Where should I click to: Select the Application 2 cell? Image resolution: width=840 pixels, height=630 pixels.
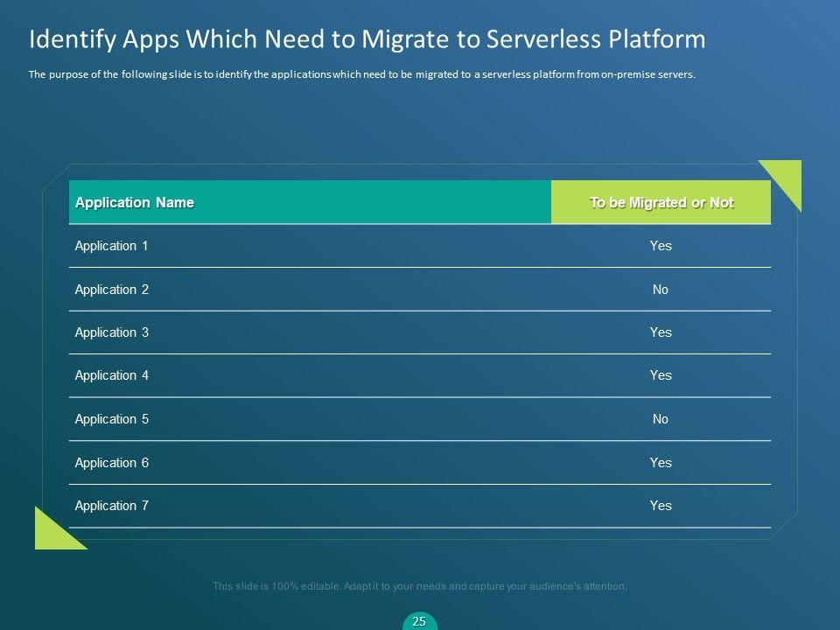click(x=111, y=290)
